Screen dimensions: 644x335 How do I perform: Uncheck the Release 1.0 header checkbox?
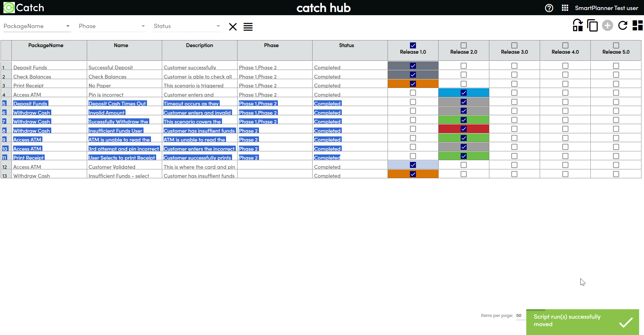pos(413,45)
